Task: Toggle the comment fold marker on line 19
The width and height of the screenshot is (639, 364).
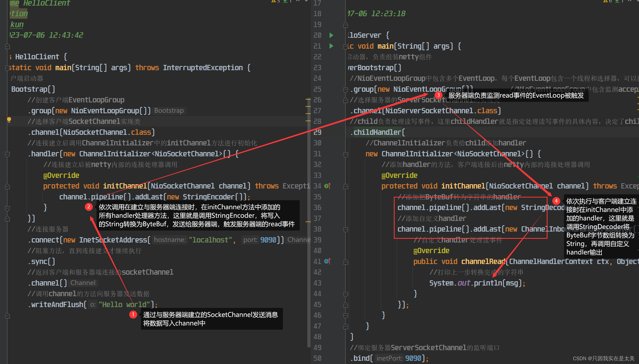Action: tap(345, 25)
